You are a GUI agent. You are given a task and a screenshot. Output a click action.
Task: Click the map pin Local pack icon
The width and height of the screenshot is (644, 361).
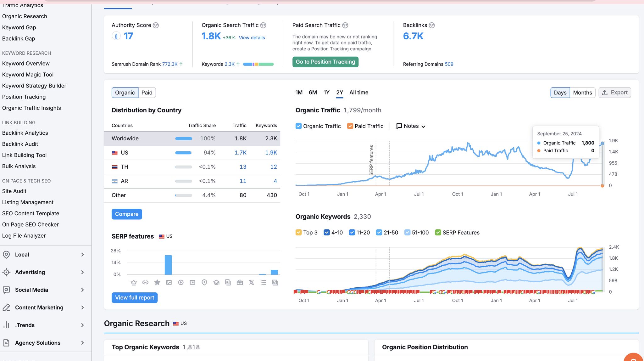204,283
